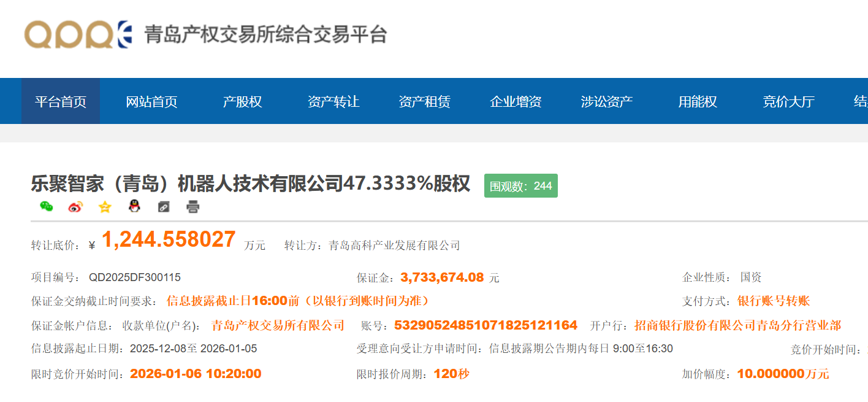The width and height of the screenshot is (868, 402).
Task: Share listing to Sina Weibo
Action: pos(75,207)
